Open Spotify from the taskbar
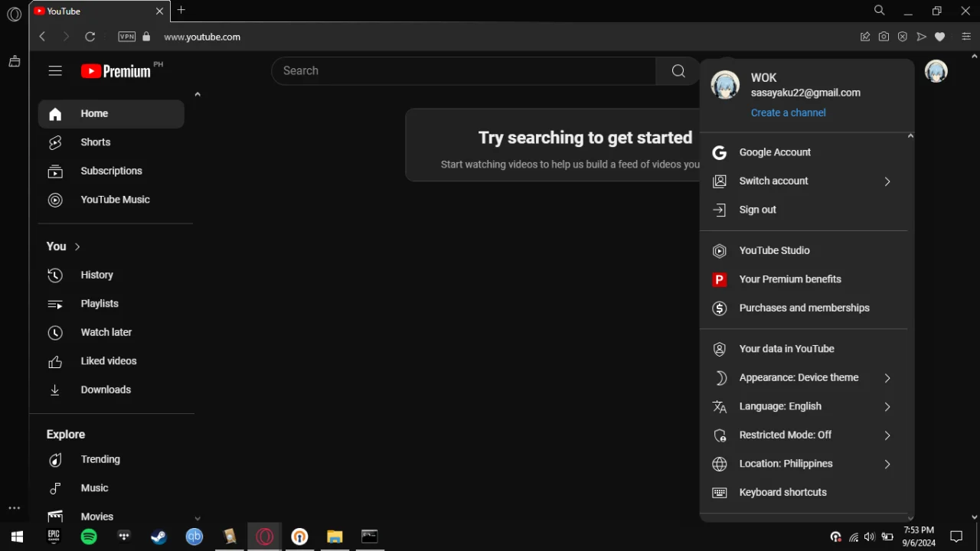Viewport: 980px width, 551px height. point(89,536)
